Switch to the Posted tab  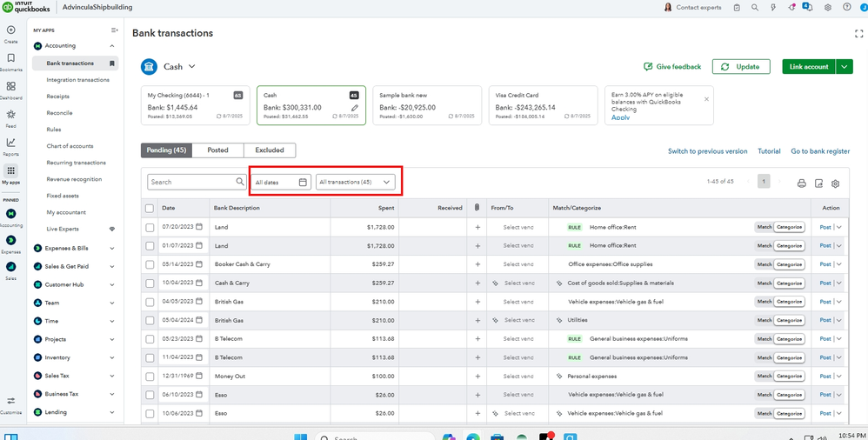(217, 150)
